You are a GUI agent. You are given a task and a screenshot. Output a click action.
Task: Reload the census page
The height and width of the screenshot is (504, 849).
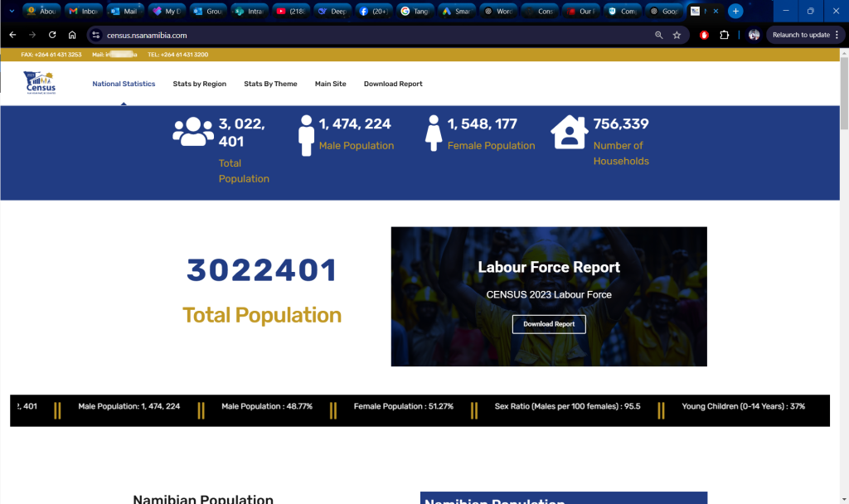click(51, 36)
